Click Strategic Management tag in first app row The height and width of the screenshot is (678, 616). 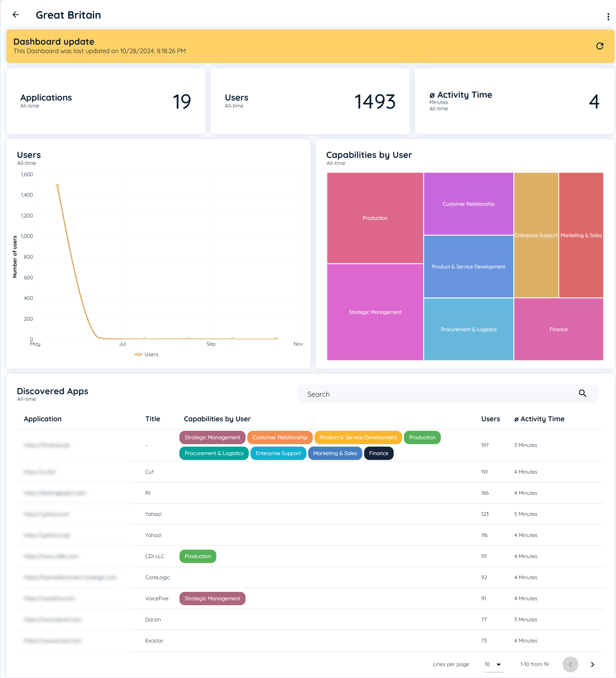point(212,437)
